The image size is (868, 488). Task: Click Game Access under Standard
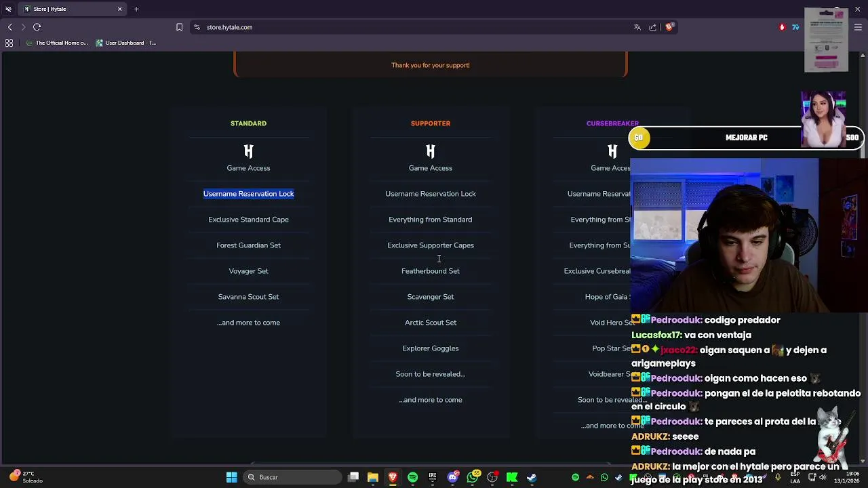(248, 168)
